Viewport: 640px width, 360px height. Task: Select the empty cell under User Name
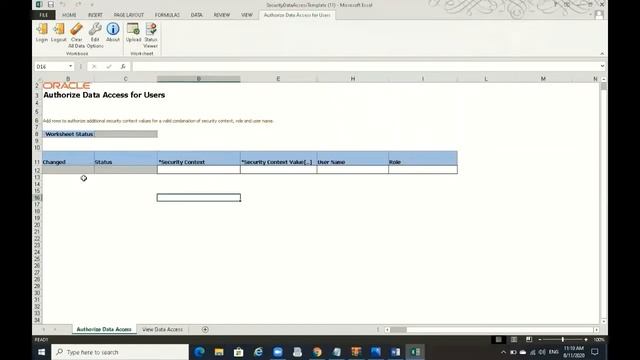click(353, 170)
